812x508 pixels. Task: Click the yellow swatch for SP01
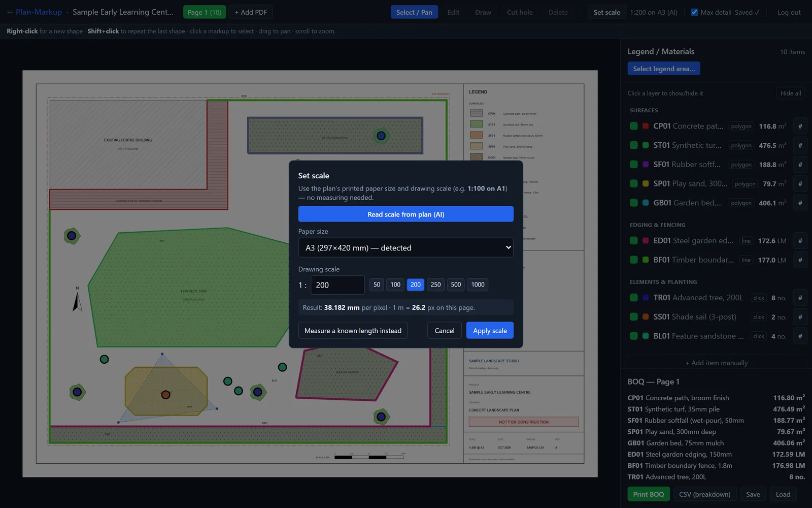click(646, 184)
